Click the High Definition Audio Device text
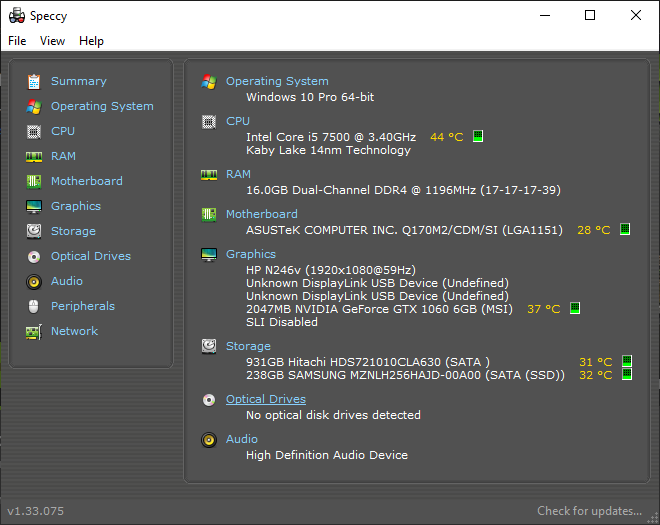660x525 pixels. pos(327,455)
